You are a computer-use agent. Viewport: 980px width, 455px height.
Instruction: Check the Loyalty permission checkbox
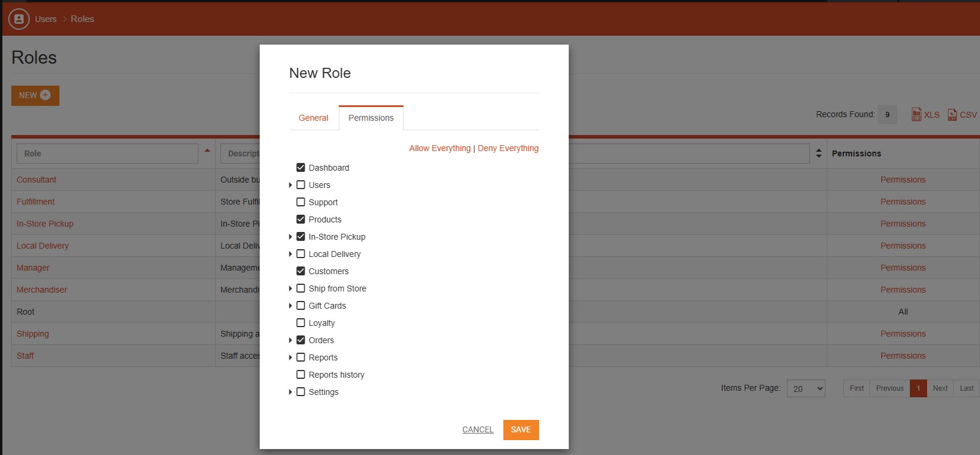pos(301,323)
